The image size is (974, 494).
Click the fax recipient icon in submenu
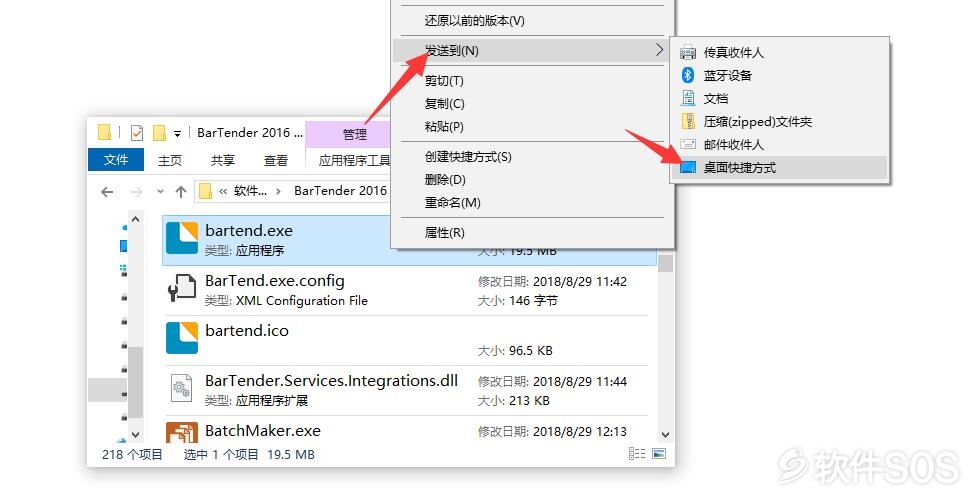coord(688,53)
